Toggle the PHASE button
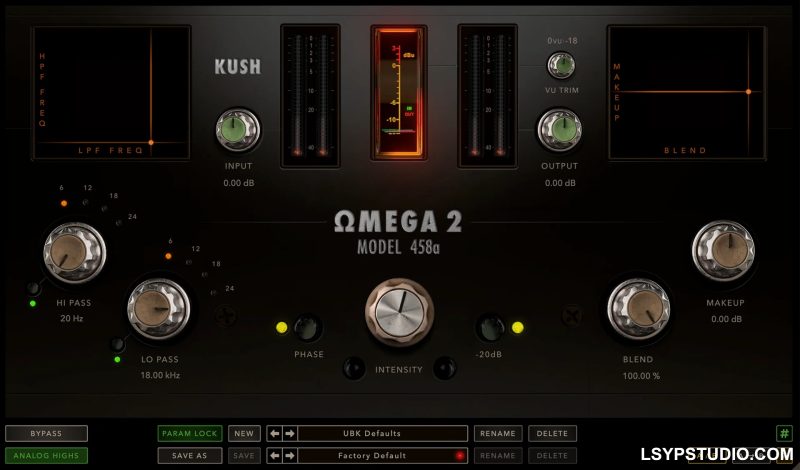800x470 pixels. (x=307, y=328)
